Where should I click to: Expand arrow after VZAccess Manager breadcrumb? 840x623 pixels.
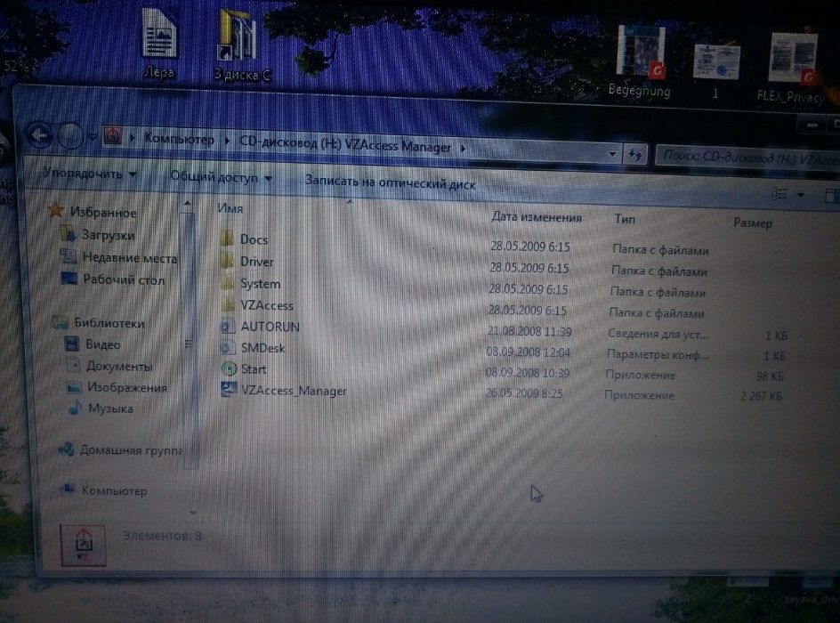click(463, 149)
